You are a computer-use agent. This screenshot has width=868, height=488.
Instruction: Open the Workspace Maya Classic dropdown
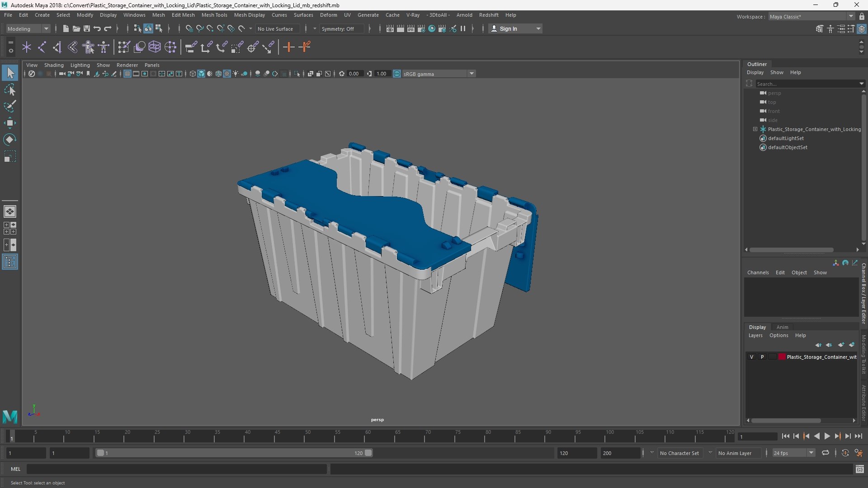(x=811, y=16)
